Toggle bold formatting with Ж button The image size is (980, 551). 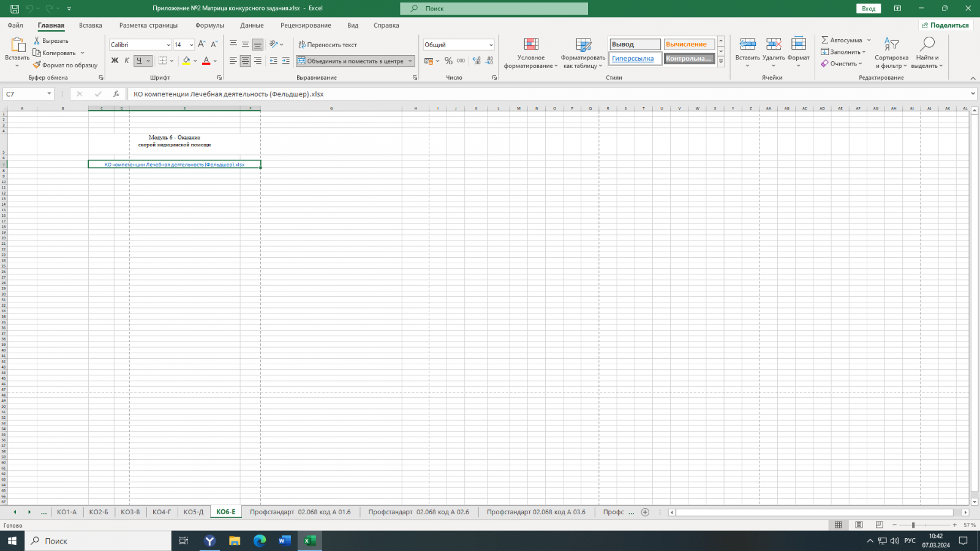click(x=115, y=61)
